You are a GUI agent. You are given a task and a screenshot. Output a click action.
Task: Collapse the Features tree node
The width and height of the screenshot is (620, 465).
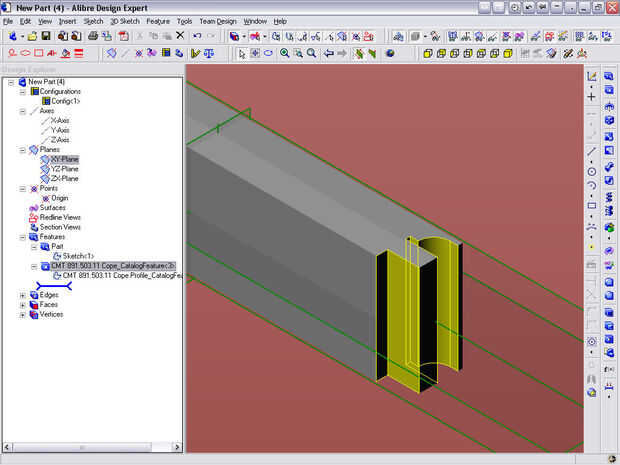click(23, 237)
